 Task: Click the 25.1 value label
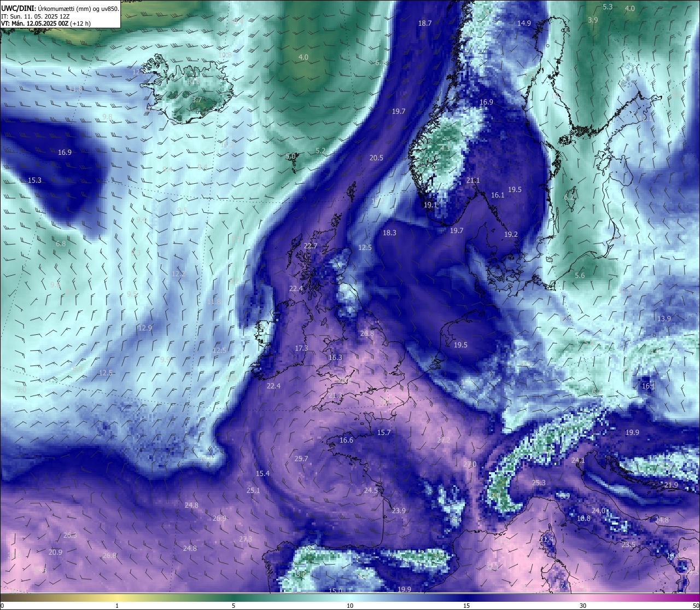(253, 490)
